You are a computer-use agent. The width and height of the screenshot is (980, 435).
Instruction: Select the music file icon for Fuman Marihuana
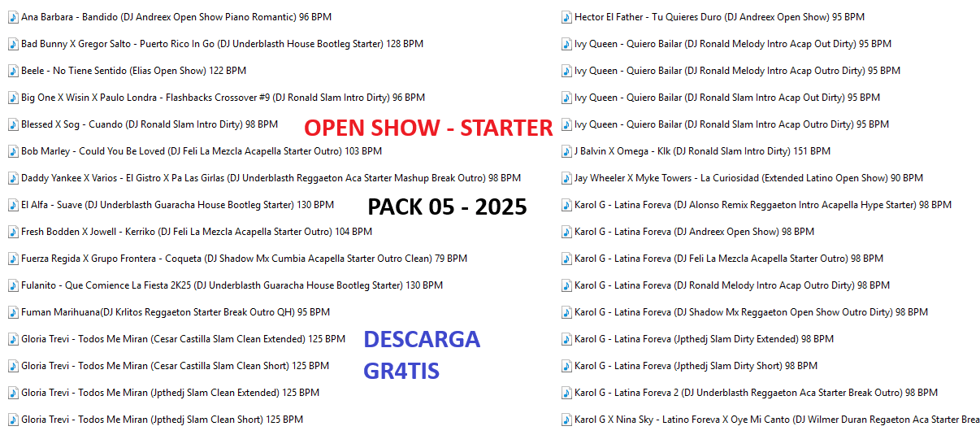tap(13, 312)
